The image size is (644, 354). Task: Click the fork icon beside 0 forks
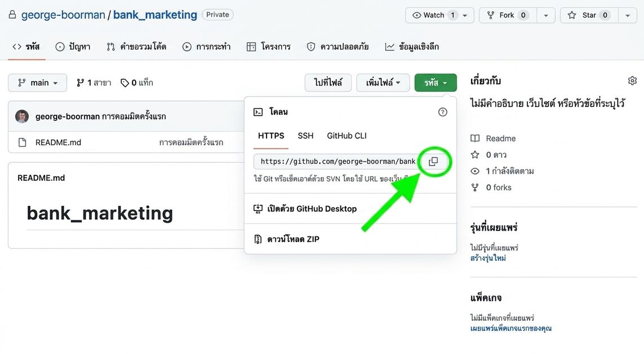[x=475, y=187]
